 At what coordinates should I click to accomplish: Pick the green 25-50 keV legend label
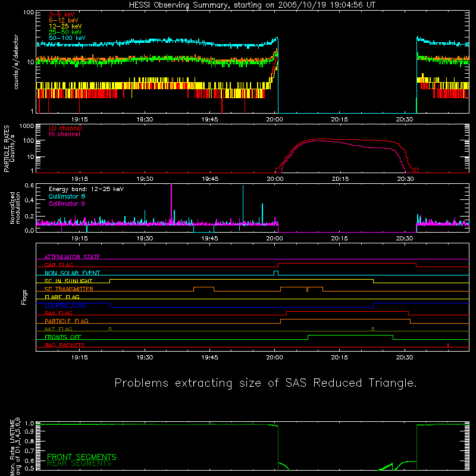point(65,32)
